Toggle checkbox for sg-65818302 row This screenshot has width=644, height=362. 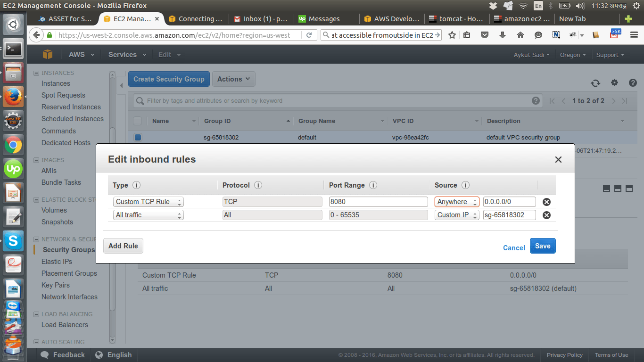(x=138, y=138)
